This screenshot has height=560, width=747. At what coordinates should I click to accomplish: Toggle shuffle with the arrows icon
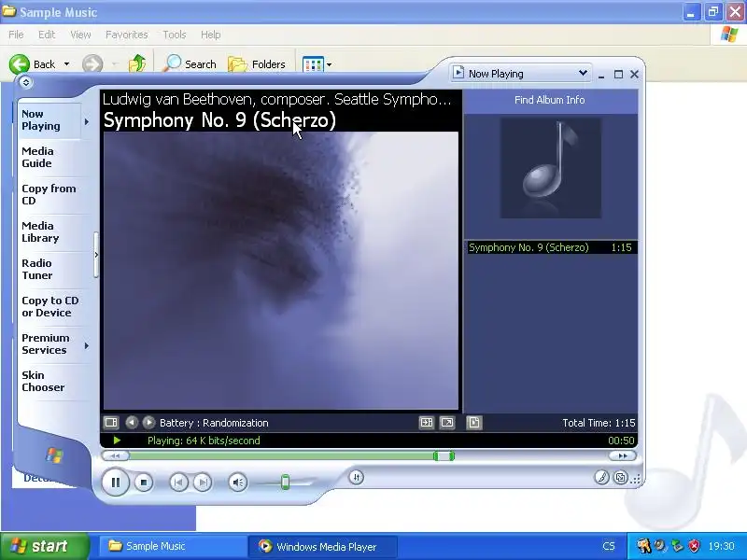pyautogui.click(x=357, y=477)
